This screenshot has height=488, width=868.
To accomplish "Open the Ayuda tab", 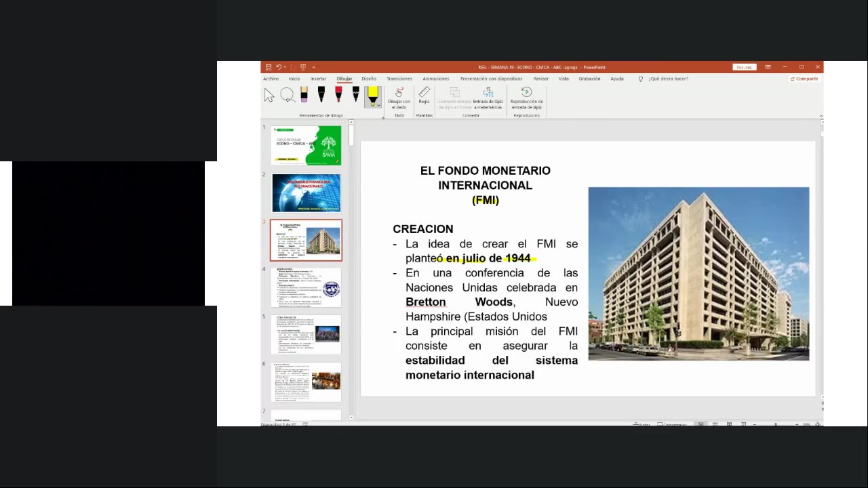I will 617,79.
